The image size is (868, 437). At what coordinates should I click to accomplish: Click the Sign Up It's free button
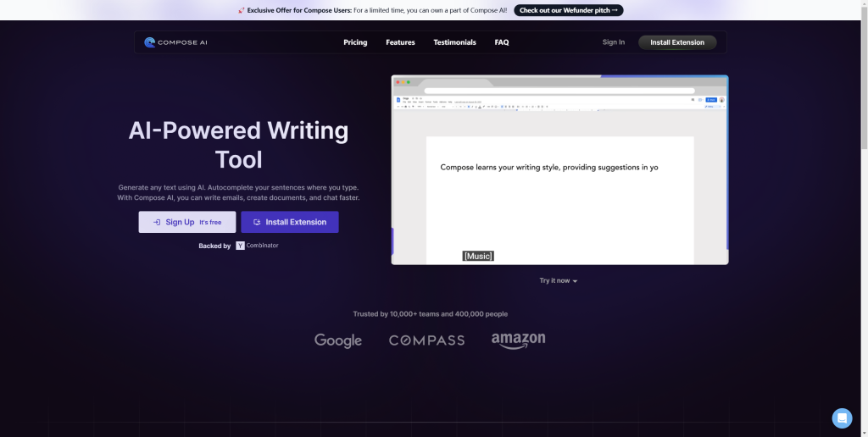(187, 222)
